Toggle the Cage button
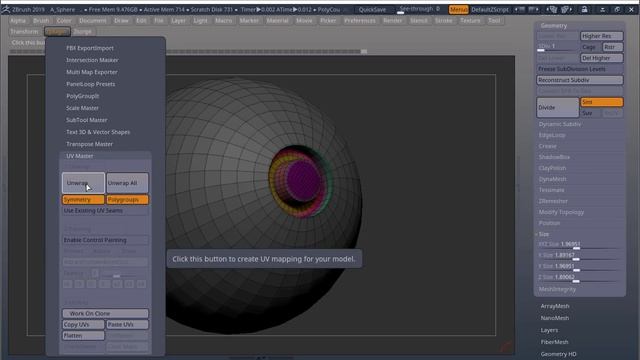The height and width of the screenshot is (360, 640). click(590, 47)
